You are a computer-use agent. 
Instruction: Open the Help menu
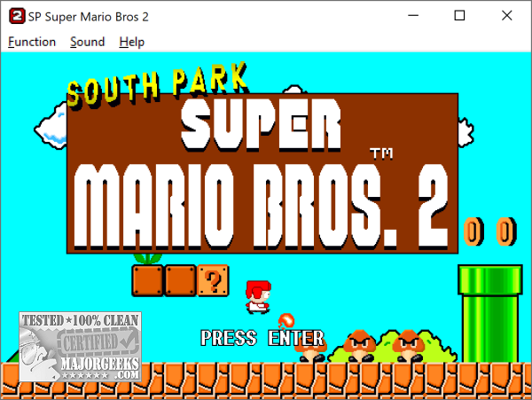coord(131,42)
